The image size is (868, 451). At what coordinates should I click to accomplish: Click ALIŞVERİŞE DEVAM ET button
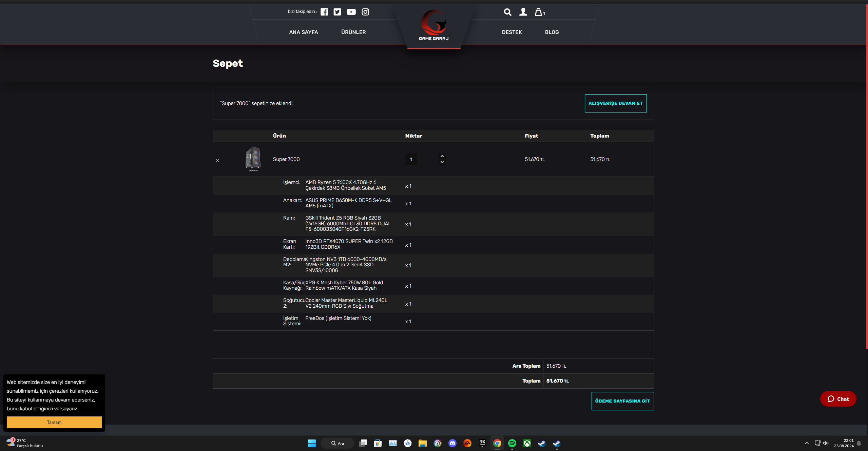pos(615,103)
